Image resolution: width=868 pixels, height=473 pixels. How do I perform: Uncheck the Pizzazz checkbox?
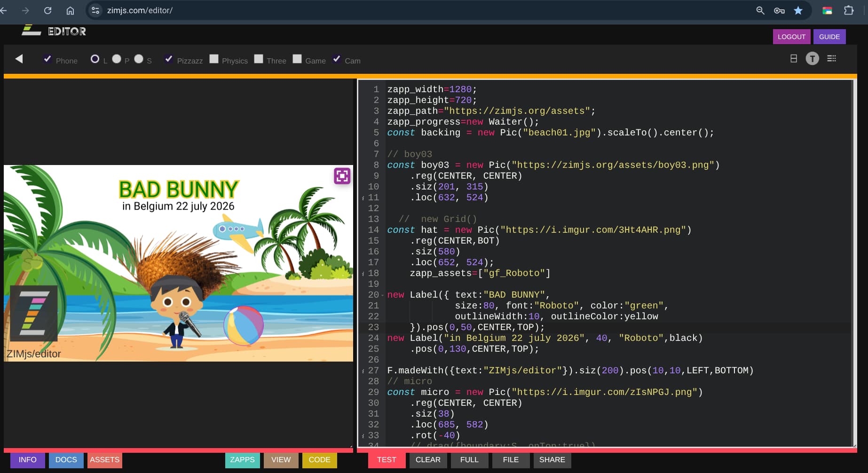click(168, 59)
